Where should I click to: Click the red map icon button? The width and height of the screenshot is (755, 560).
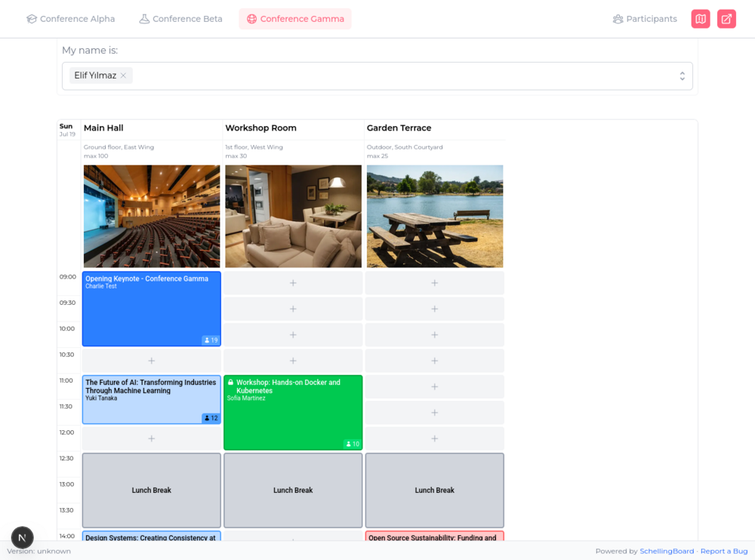700,19
